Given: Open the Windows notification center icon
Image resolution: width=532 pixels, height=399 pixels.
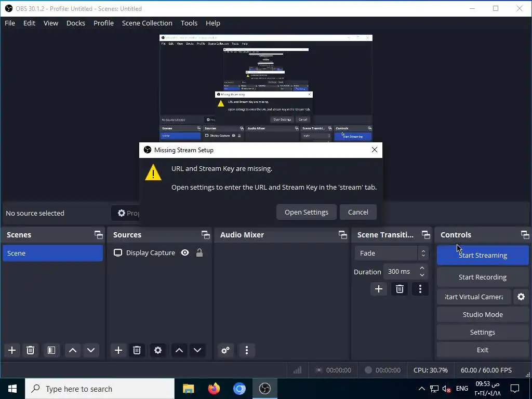Looking at the screenshot, I should click(515, 389).
